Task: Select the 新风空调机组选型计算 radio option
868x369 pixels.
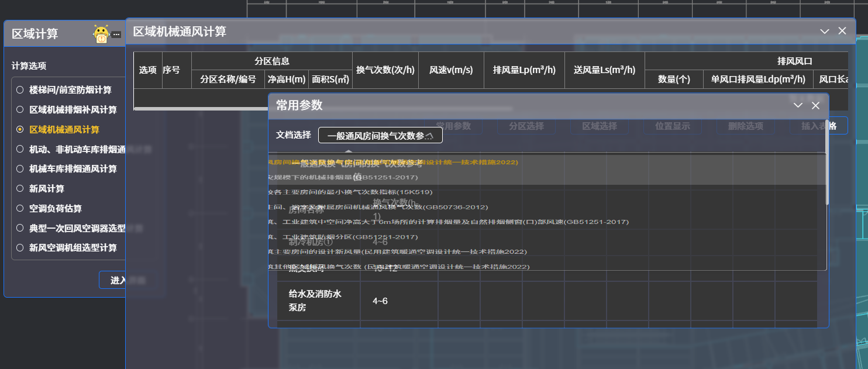Action: (x=20, y=248)
